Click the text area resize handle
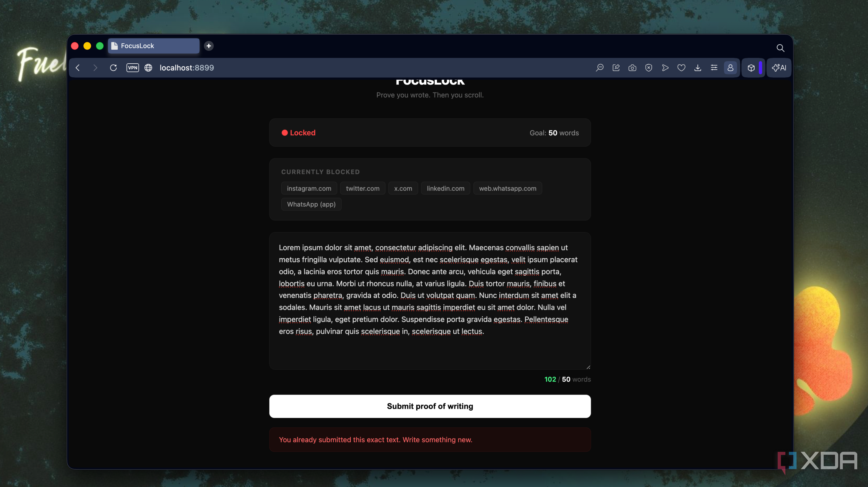The width and height of the screenshot is (868, 487). [588, 367]
